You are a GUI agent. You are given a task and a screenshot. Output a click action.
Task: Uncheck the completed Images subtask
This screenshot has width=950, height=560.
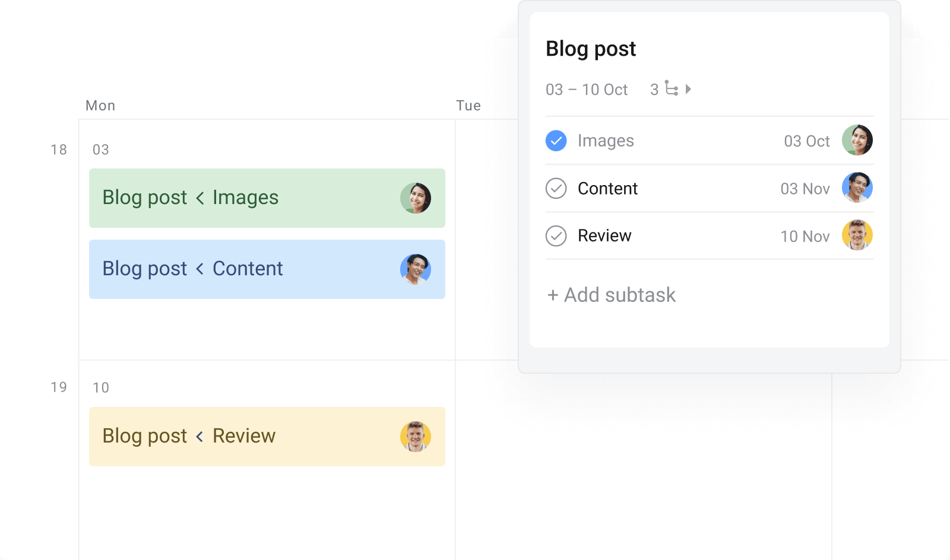click(556, 141)
